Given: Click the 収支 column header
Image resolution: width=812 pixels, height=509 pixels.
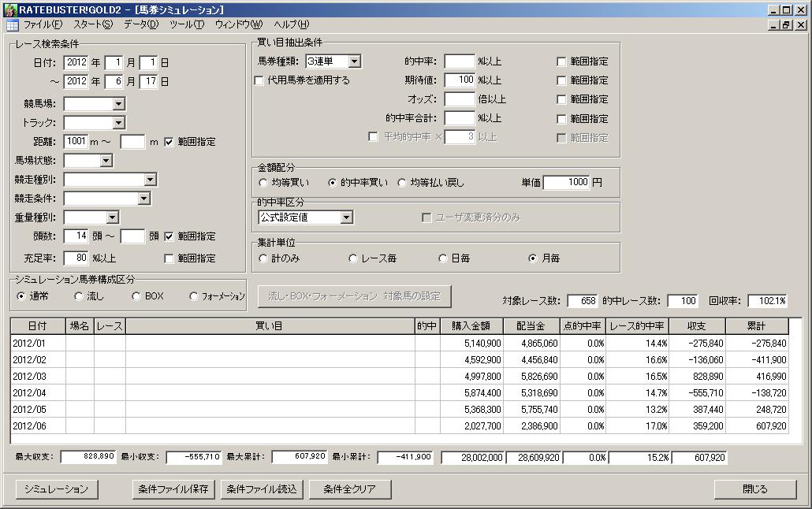Looking at the screenshot, I should pyautogui.click(x=697, y=326).
